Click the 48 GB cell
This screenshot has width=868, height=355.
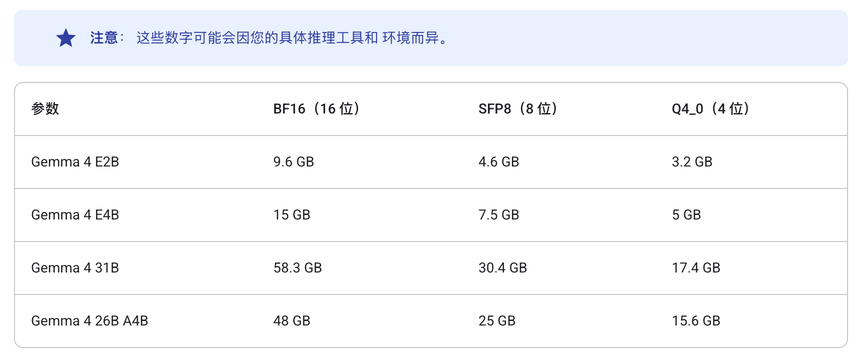292,321
